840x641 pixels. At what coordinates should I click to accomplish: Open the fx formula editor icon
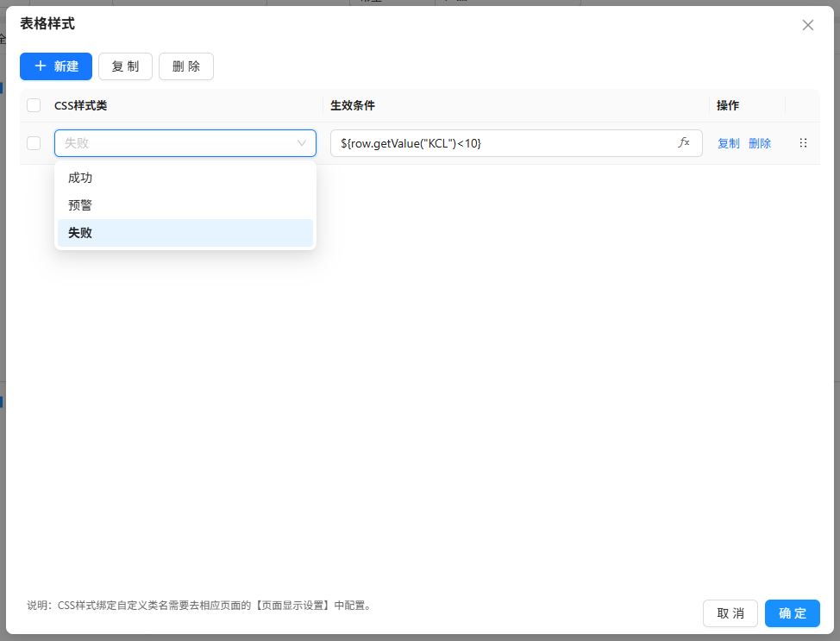[684, 142]
